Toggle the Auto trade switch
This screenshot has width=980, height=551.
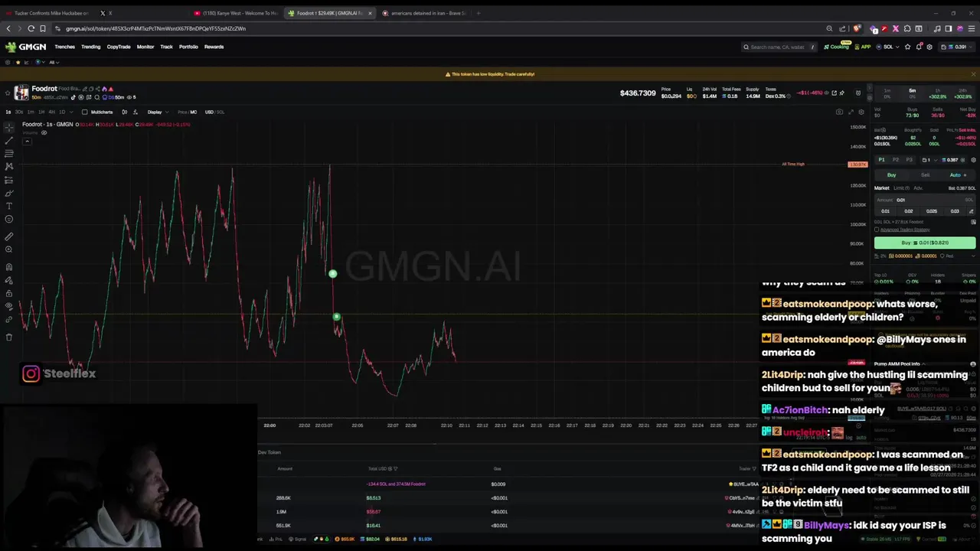[958, 174]
